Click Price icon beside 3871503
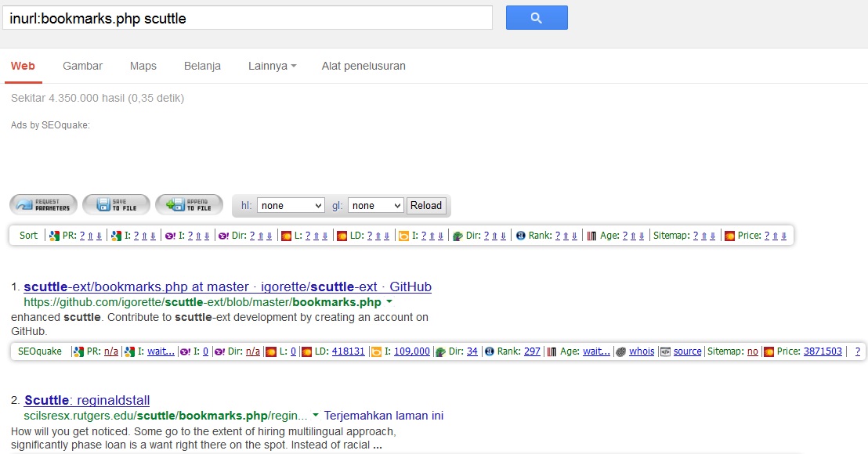This screenshot has height=454, width=868. pyautogui.click(x=769, y=351)
